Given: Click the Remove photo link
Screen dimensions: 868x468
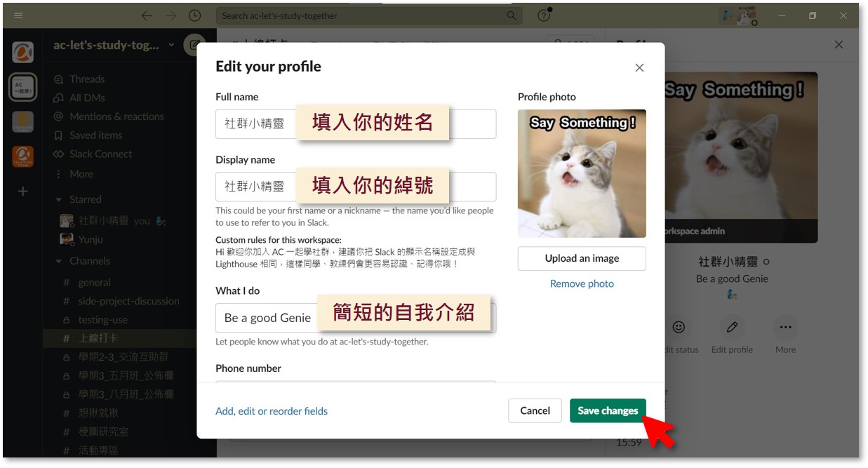Looking at the screenshot, I should [x=582, y=283].
